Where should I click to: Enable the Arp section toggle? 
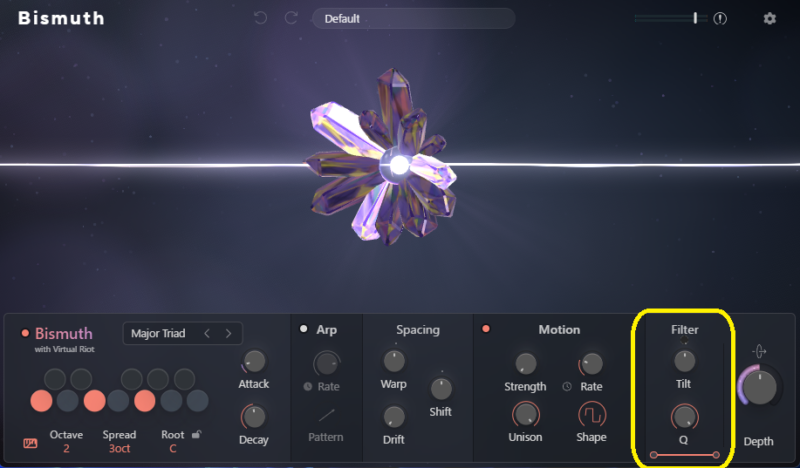(304, 329)
